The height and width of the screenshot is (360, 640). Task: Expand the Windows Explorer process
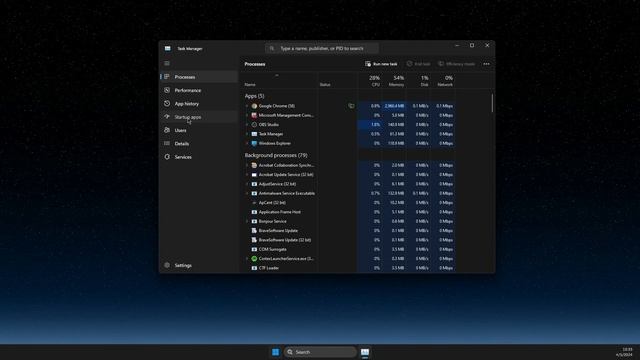click(247, 143)
